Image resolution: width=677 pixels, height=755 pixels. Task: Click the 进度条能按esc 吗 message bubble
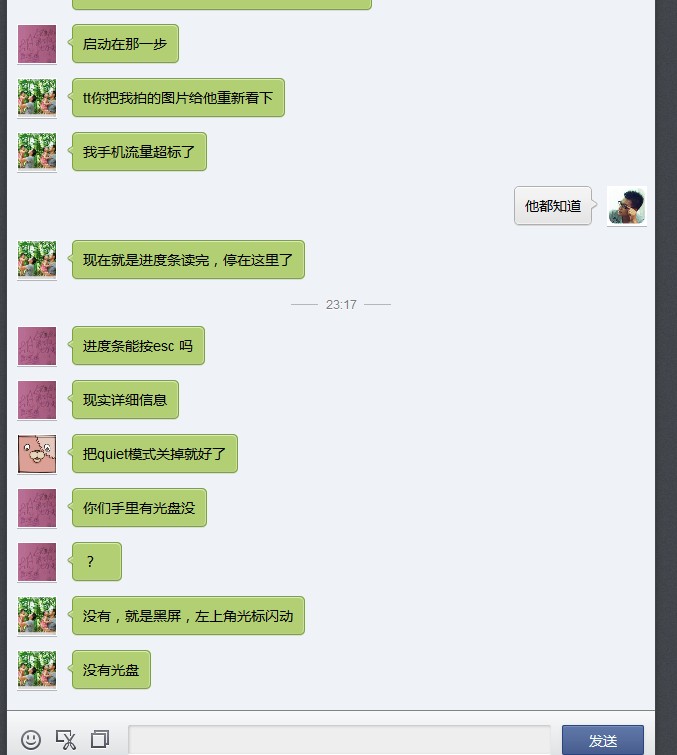point(138,346)
